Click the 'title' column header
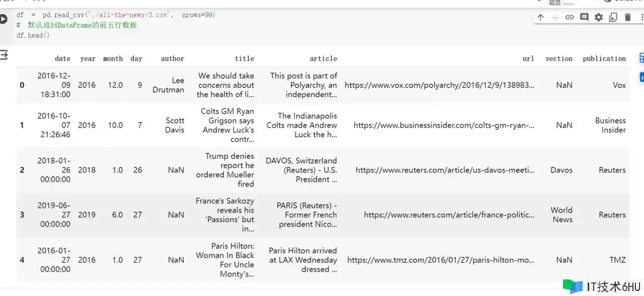This screenshot has height=296, width=644. 245,59
